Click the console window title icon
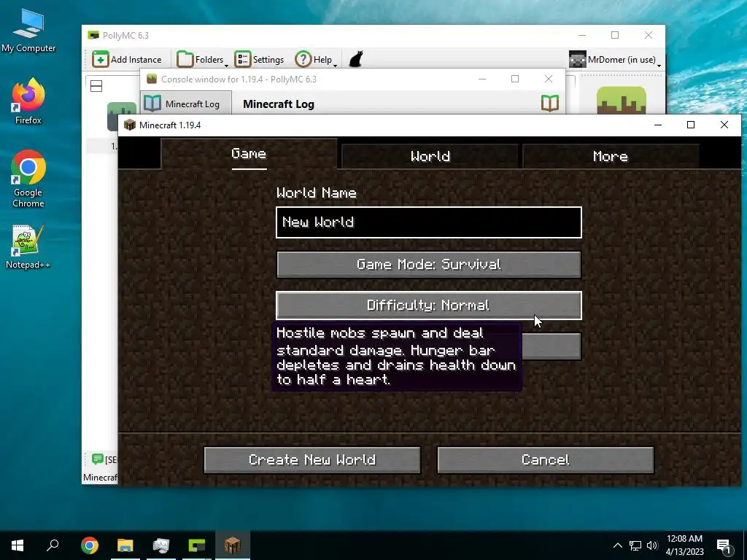 (x=152, y=79)
